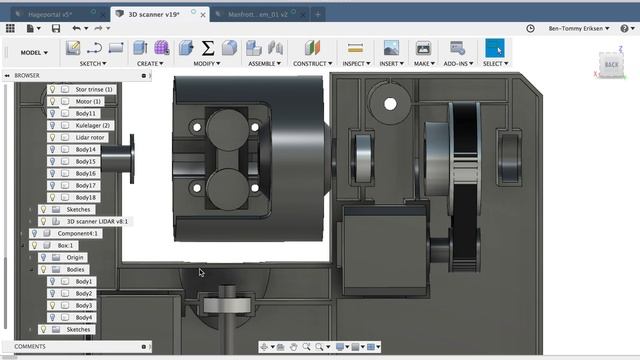
Task: Open a new design tab with plus
Action: pos(318,14)
